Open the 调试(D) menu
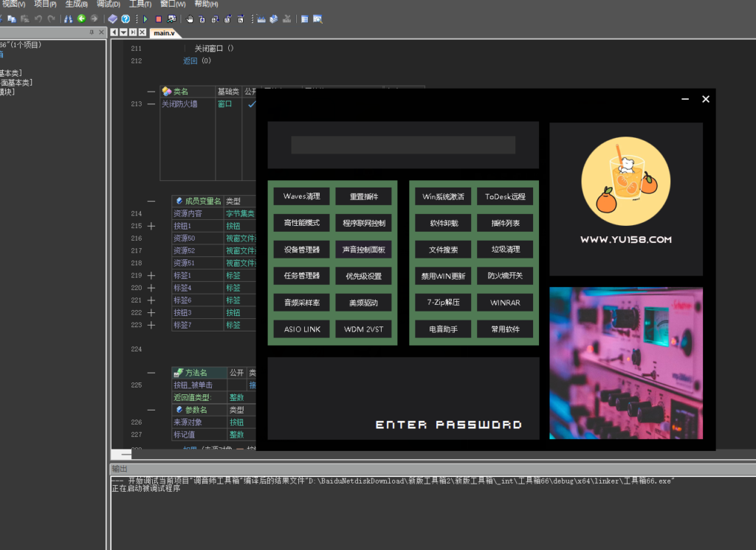This screenshot has height=550, width=756. 109,4
